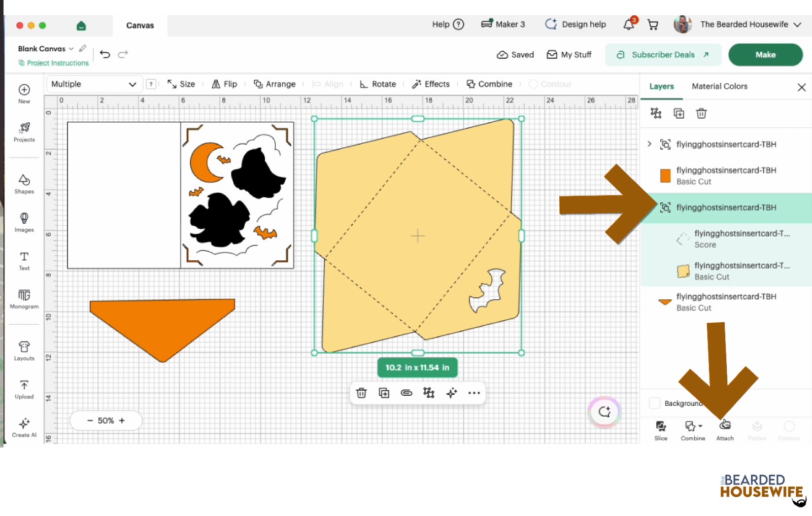Click the Redo arrow

click(x=123, y=54)
